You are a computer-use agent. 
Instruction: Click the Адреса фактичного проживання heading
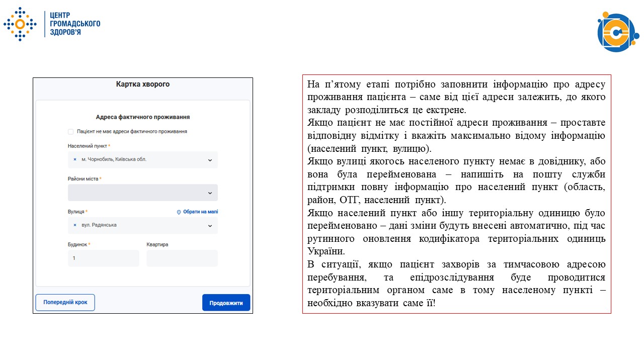[142, 116]
